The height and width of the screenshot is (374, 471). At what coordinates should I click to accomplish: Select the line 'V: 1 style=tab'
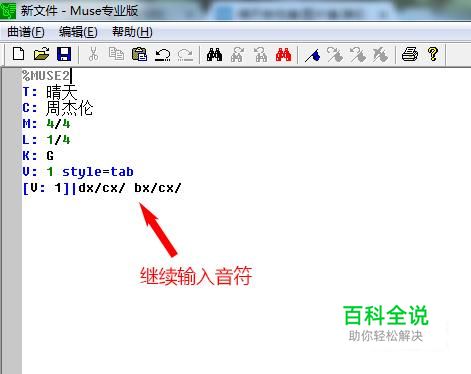(x=78, y=172)
